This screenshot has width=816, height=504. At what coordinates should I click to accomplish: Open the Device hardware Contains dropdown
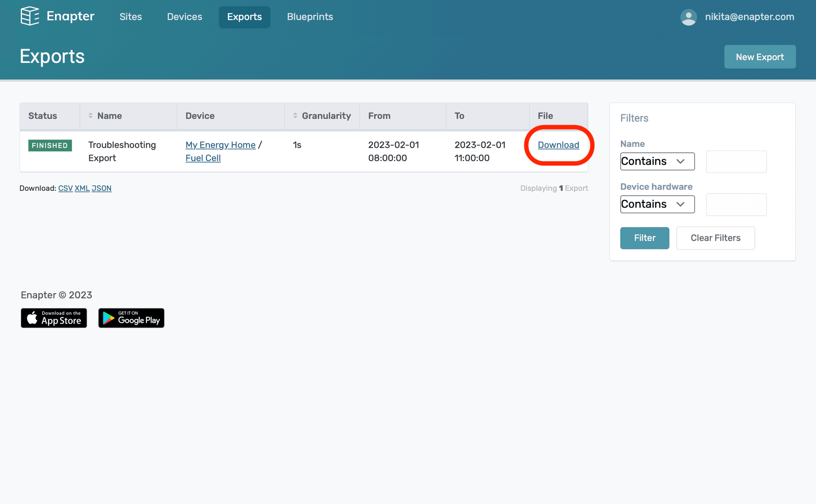click(x=657, y=204)
